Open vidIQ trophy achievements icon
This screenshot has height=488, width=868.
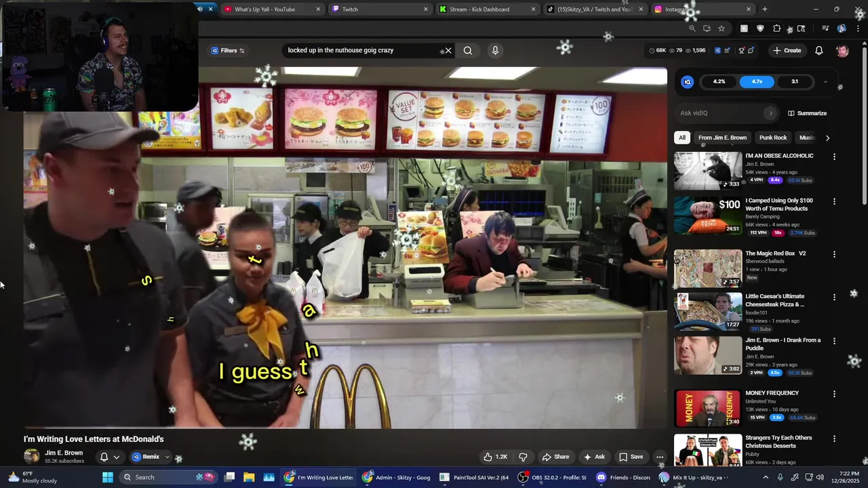pyautogui.click(x=741, y=50)
